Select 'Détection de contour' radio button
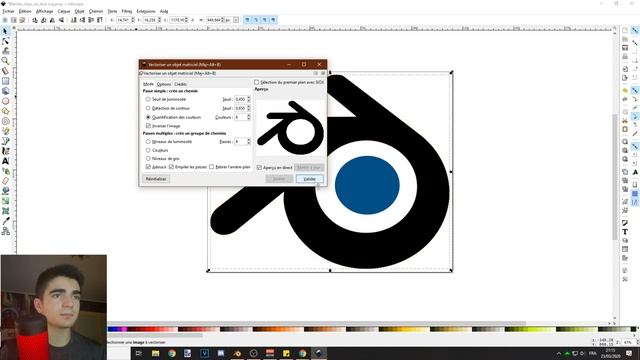640x360 pixels. pyautogui.click(x=148, y=108)
